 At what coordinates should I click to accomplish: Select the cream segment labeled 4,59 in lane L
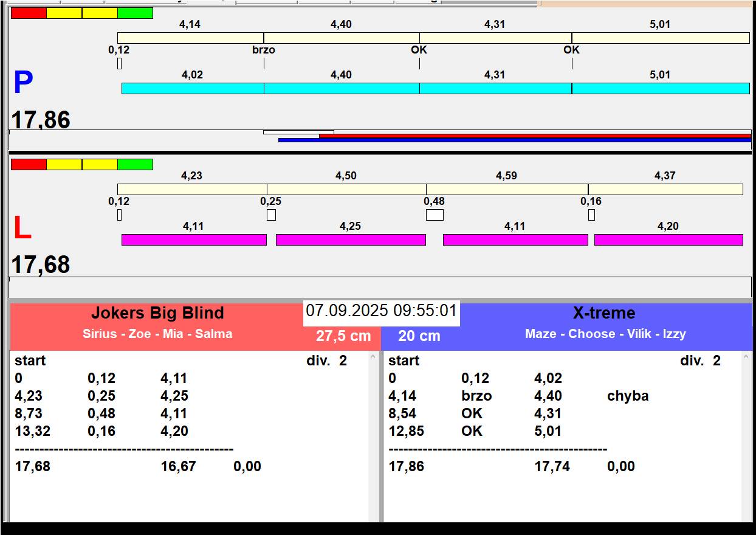click(x=507, y=189)
